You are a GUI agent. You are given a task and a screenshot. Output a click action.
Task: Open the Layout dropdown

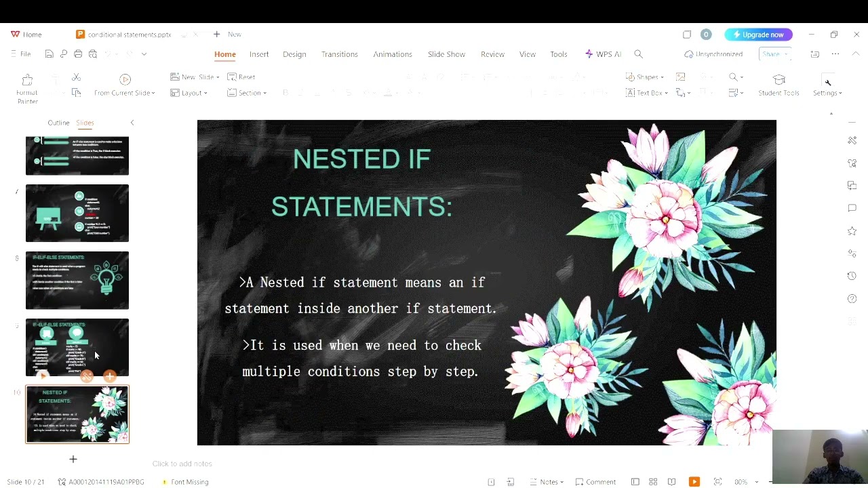(x=189, y=93)
